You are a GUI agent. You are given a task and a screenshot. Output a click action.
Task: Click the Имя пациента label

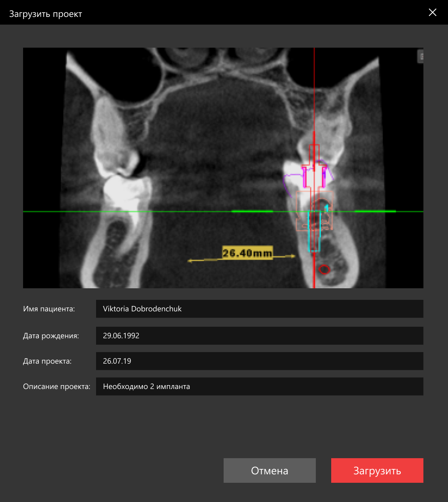(49, 309)
